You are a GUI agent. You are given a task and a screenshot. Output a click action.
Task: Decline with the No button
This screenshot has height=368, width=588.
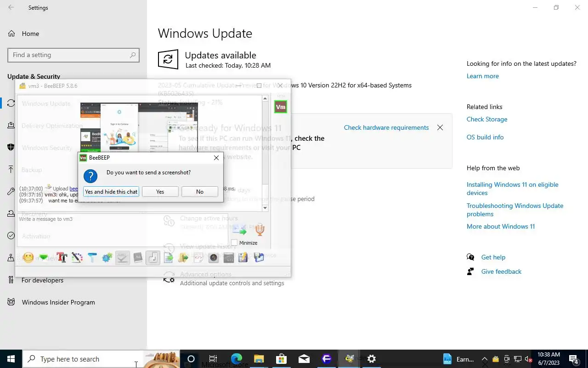(199, 191)
